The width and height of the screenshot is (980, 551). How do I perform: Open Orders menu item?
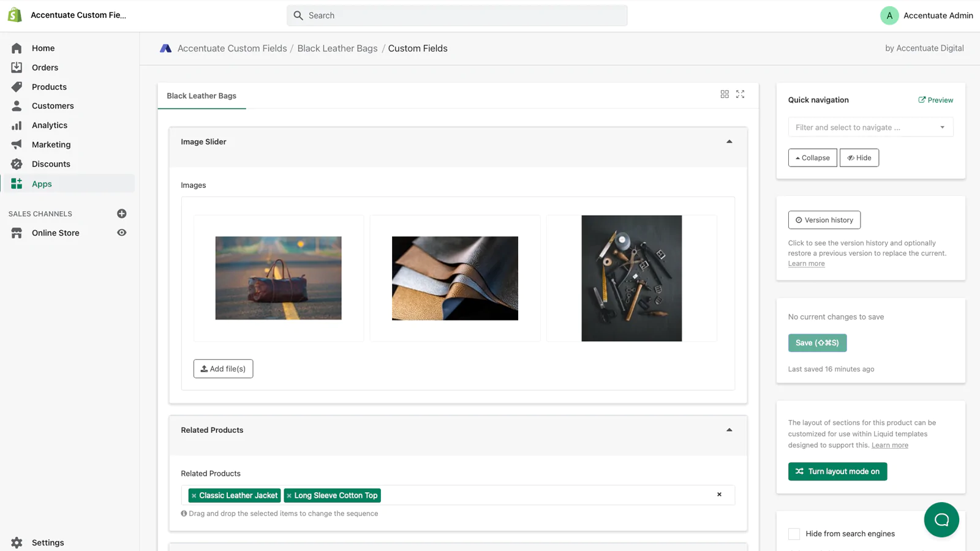pos(45,67)
